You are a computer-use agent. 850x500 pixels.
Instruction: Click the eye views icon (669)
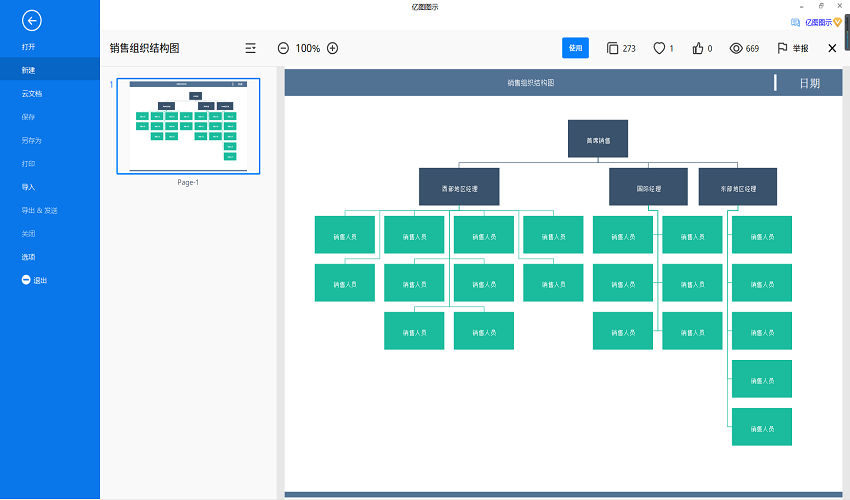[736, 48]
